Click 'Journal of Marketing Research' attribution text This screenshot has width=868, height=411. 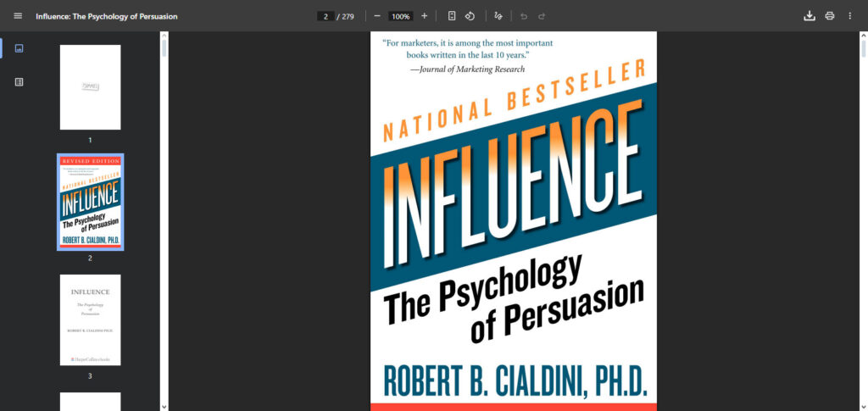click(471, 69)
